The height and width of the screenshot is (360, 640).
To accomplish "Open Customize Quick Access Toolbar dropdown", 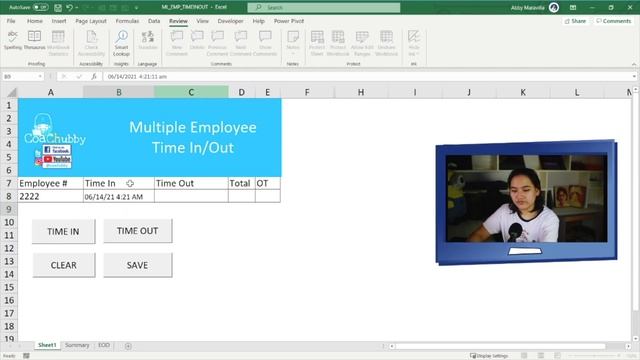I will (x=136, y=8).
